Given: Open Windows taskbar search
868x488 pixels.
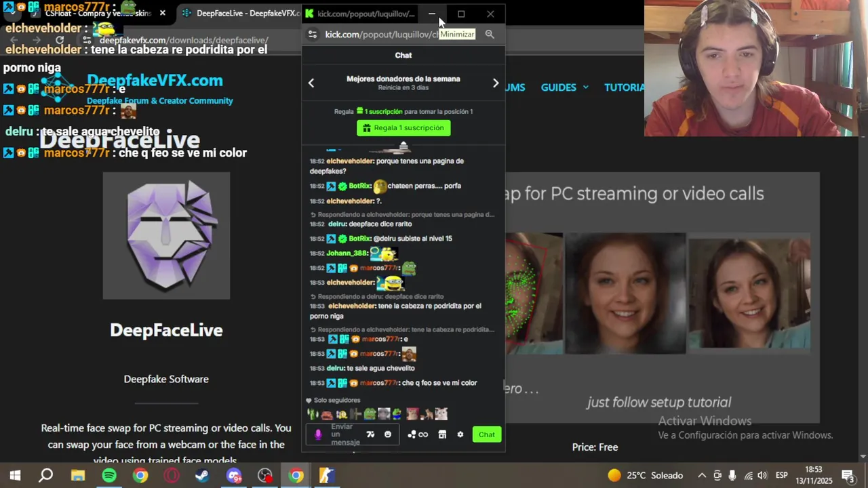Looking at the screenshot, I should [x=46, y=476].
